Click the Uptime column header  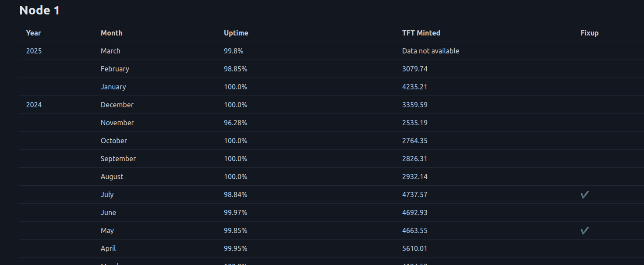coord(236,33)
